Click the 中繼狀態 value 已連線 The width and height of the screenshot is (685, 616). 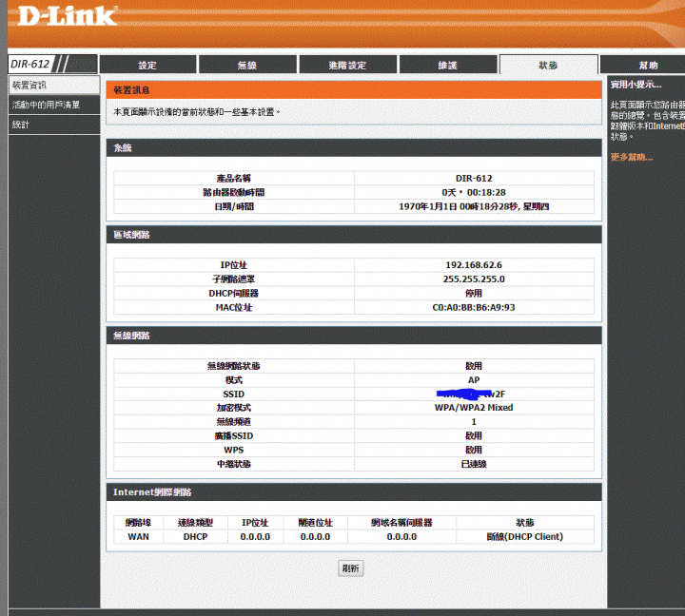pyautogui.click(x=474, y=464)
